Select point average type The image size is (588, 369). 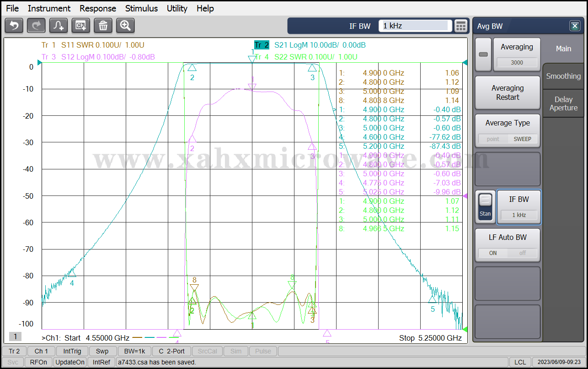tap(493, 139)
